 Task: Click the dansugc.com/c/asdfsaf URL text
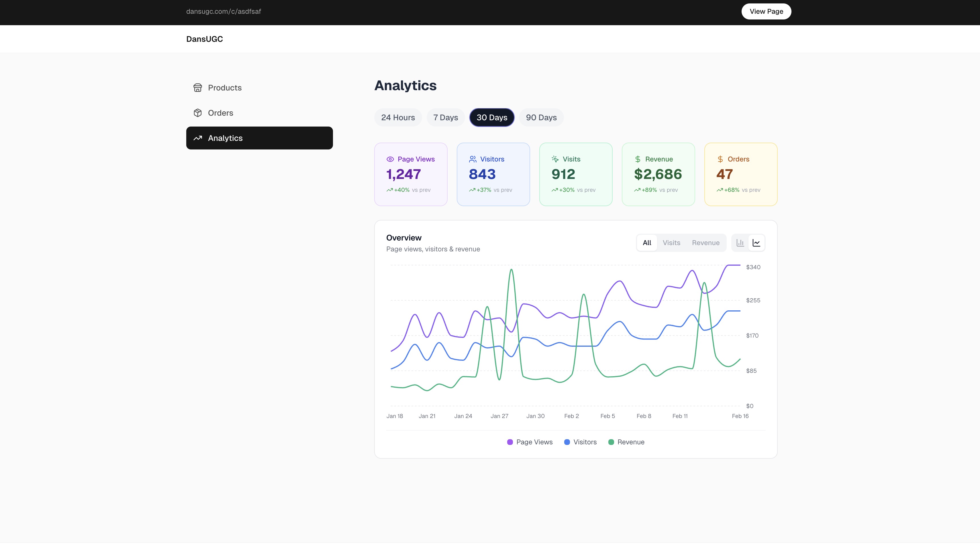(223, 11)
